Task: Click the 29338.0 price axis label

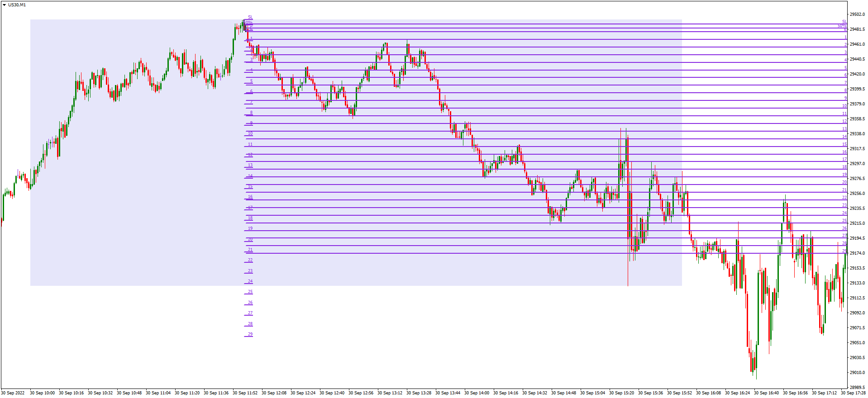Action: click(857, 134)
